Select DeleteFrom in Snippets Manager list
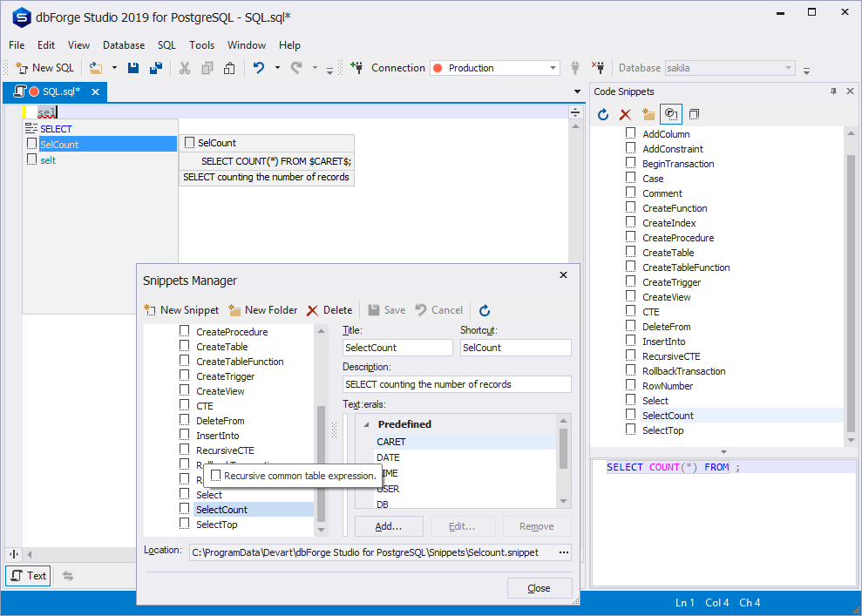Screen dimensions: 862x616 click(220, 421)
